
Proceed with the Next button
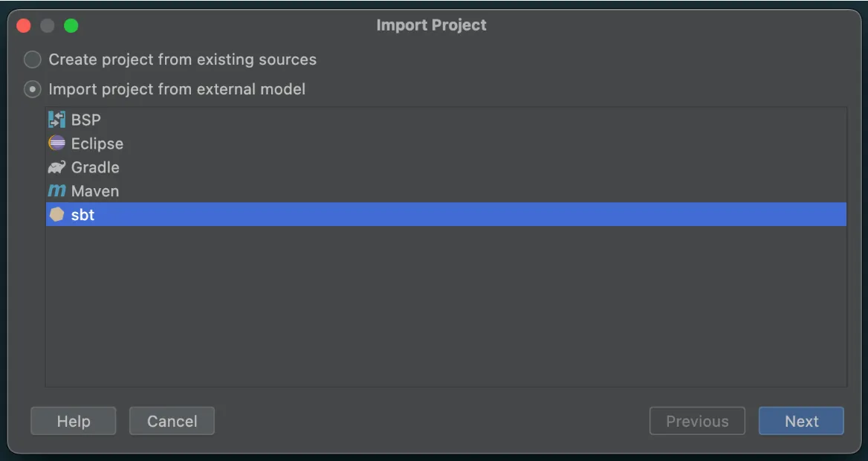coord(801,421)
